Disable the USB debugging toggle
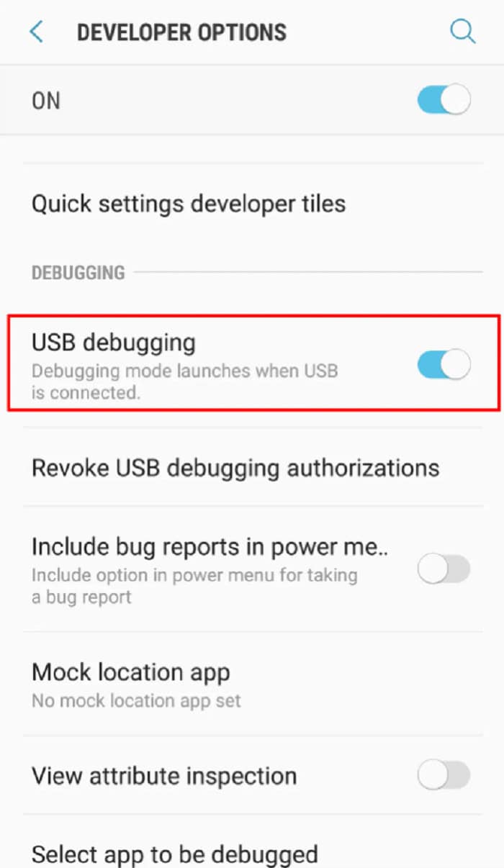This screenshot has width=504, height=868. (x=444, y=365)
